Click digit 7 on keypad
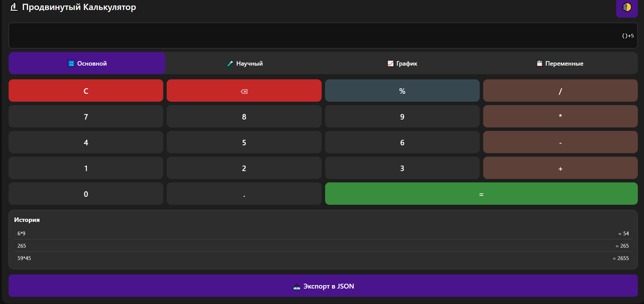The image size is (644, 304). click(x=86, y=116)
